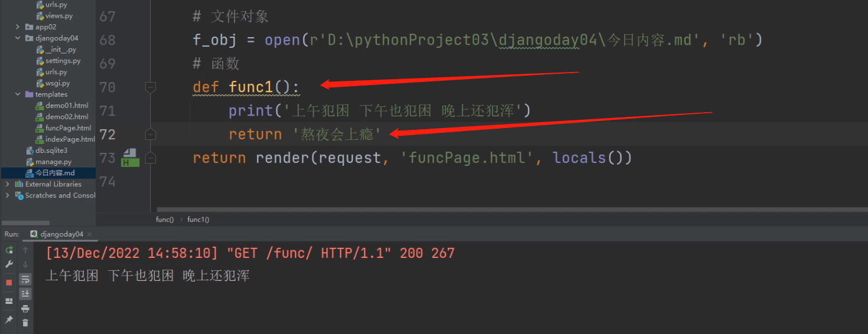Click console output '上午犯困 下午也犯困 晚上还犯浑'
Viewport: 868px width, 334px height.
point(148,276)
